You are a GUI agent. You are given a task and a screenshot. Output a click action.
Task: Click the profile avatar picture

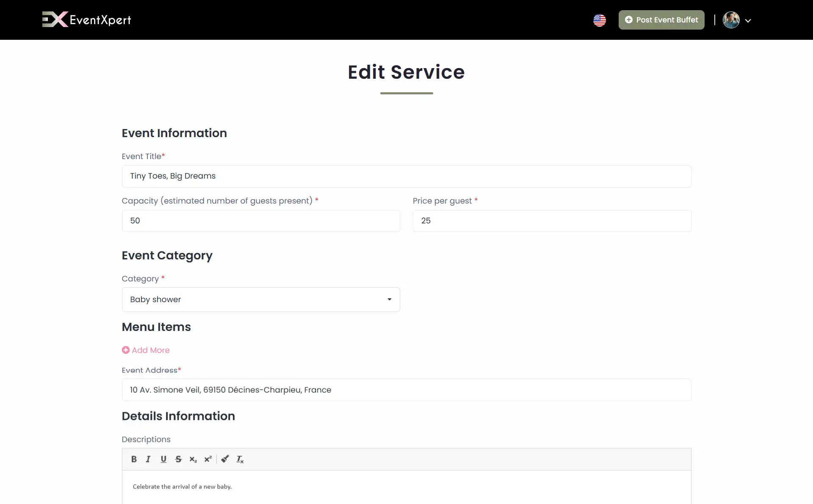tap(732, 20)
